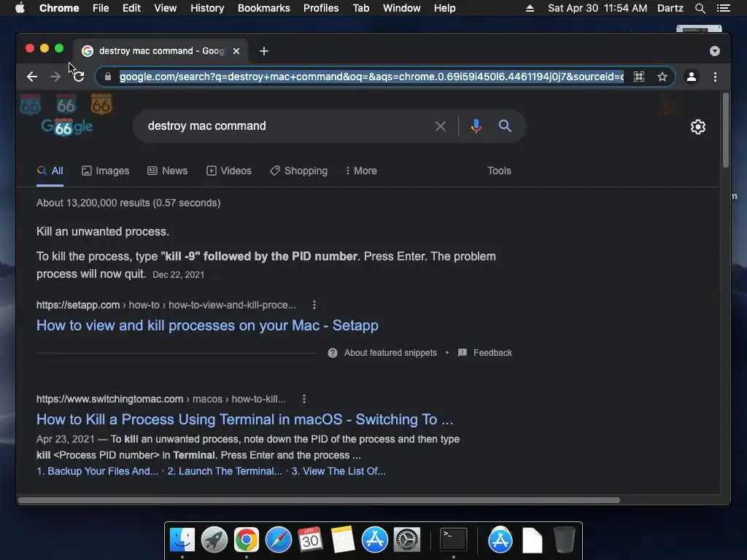The height and width of the screenshot is (560, 747).
Task: Open Calendar from the Dock
Action: [x=310, y=540]
